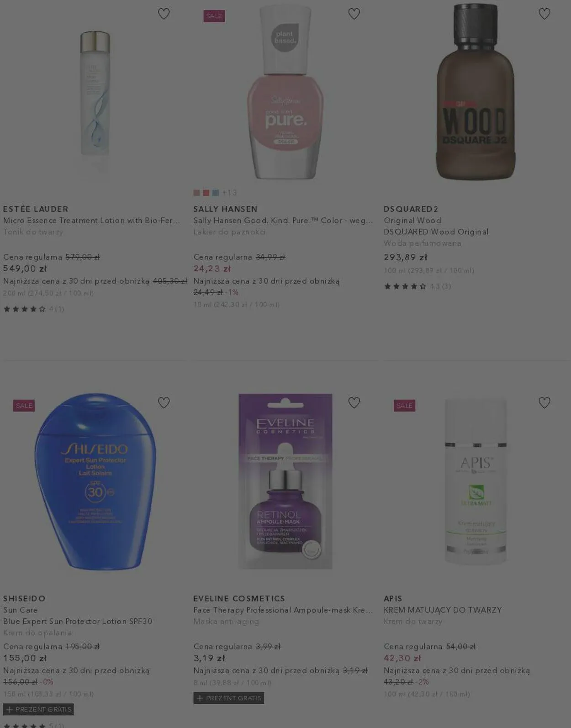Heart the Eveline Retinol ampoule-mask
Image resolution: width=571 pixels, height=728 pixels.
(354, 402)
